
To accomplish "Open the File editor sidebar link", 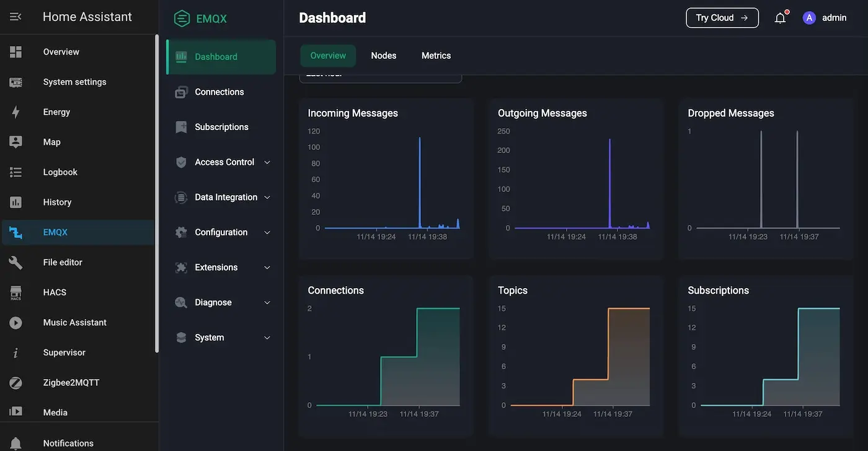I will tap(78, 262).
